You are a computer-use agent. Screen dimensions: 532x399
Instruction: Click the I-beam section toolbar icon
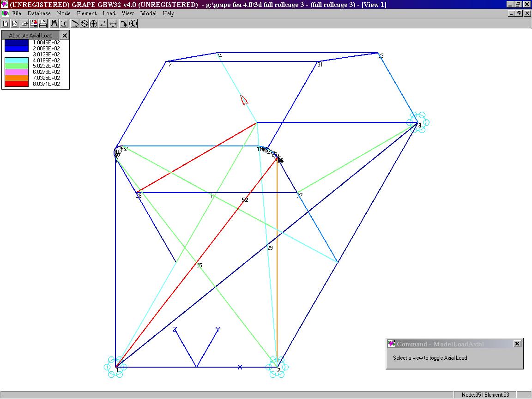[64, 24]
